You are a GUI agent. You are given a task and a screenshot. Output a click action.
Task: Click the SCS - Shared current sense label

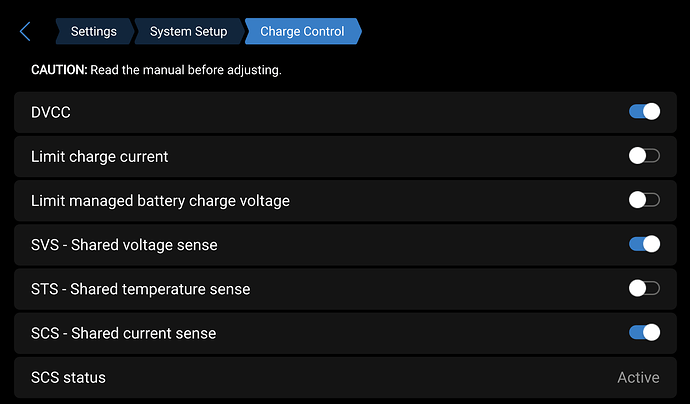123,333
